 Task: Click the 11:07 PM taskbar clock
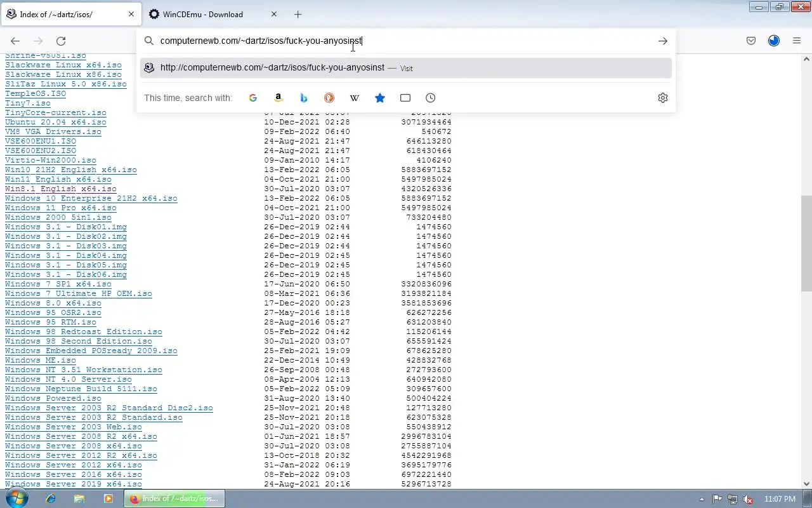(x=780, y=499)
